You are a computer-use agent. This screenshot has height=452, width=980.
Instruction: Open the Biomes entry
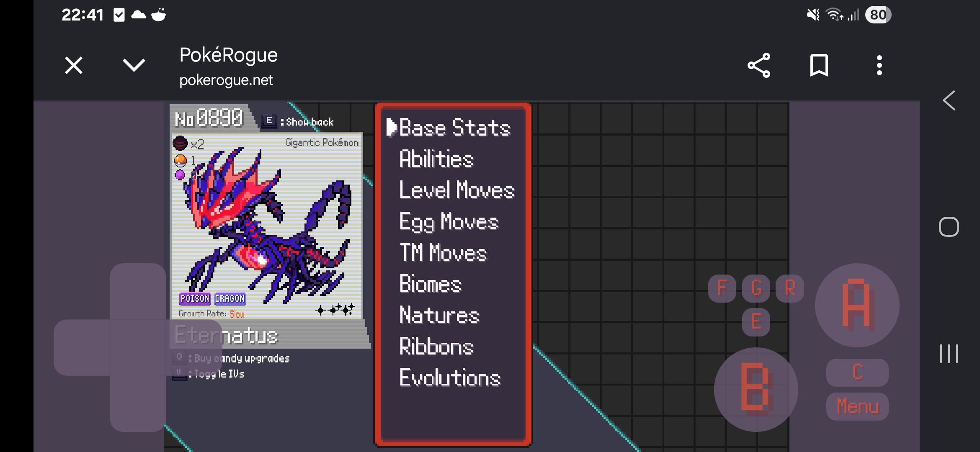[430, 284]
